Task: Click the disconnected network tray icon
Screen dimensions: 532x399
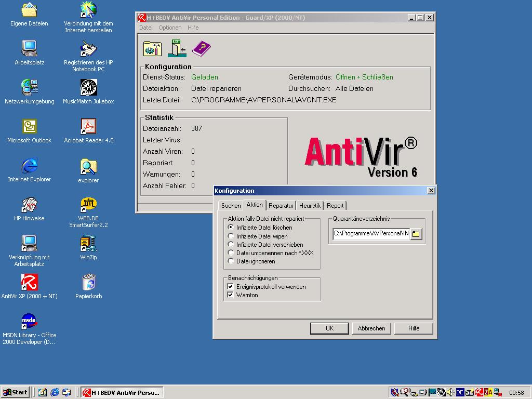Action: (497, 392)
